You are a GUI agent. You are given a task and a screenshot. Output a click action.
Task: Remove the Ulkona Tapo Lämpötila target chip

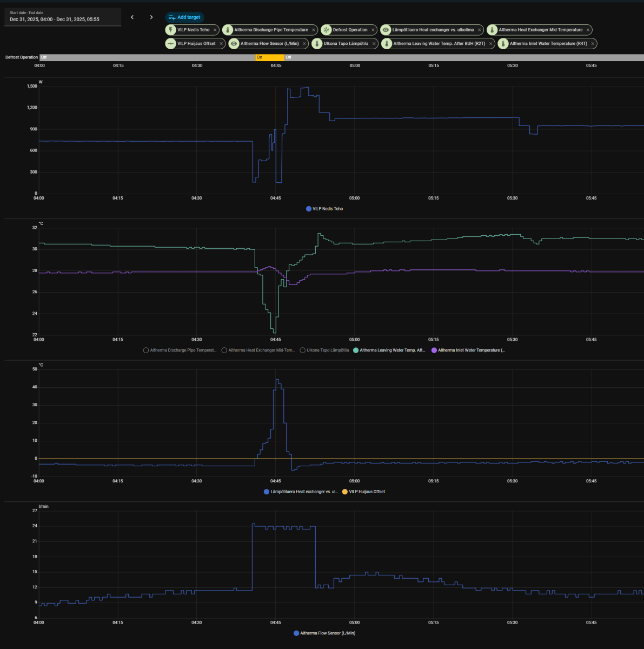click(x=374, y=44)
